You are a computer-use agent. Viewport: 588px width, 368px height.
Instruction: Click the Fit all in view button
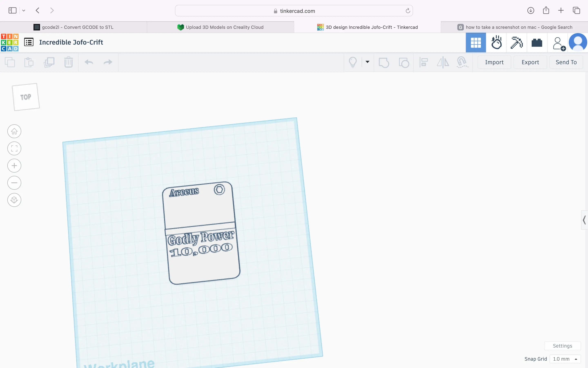pyautogui.click(x=14, y=148)
